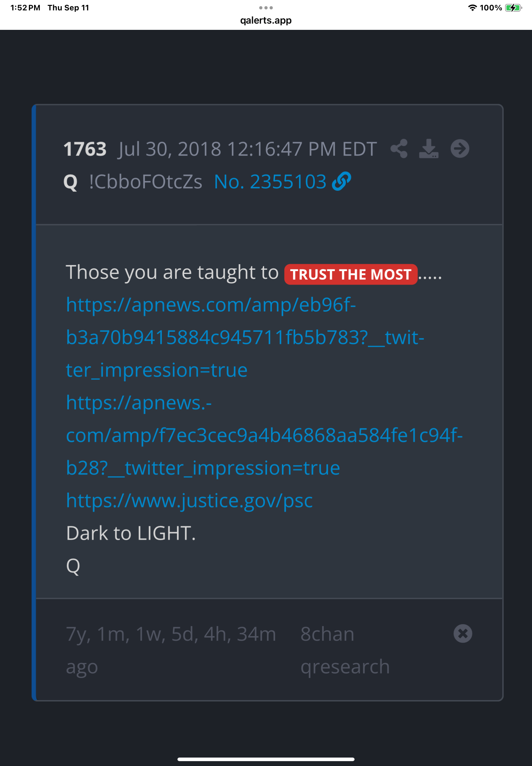Close the post with the X circle
The height and width of the screenshot is (766, 532).
click(463, 633)
